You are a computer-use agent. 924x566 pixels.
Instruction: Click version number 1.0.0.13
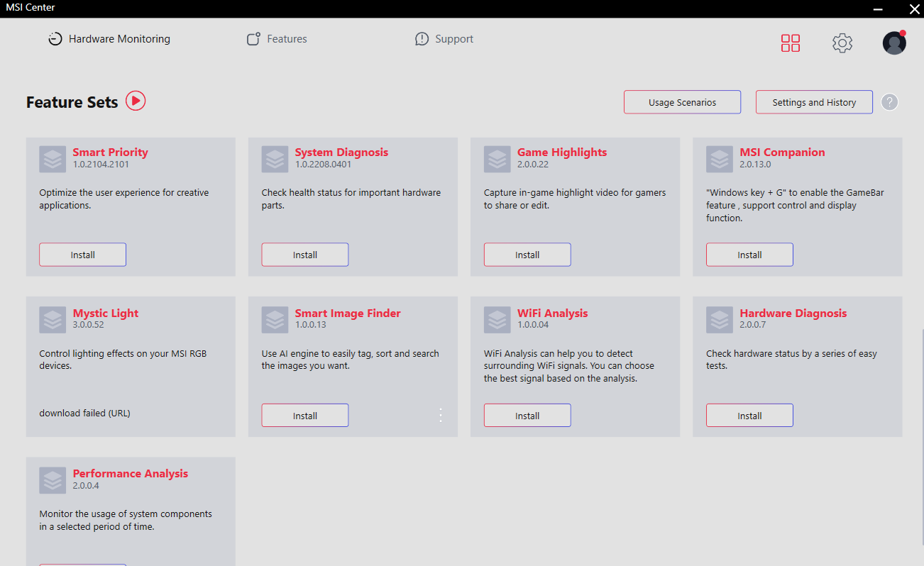click(311, 325)
